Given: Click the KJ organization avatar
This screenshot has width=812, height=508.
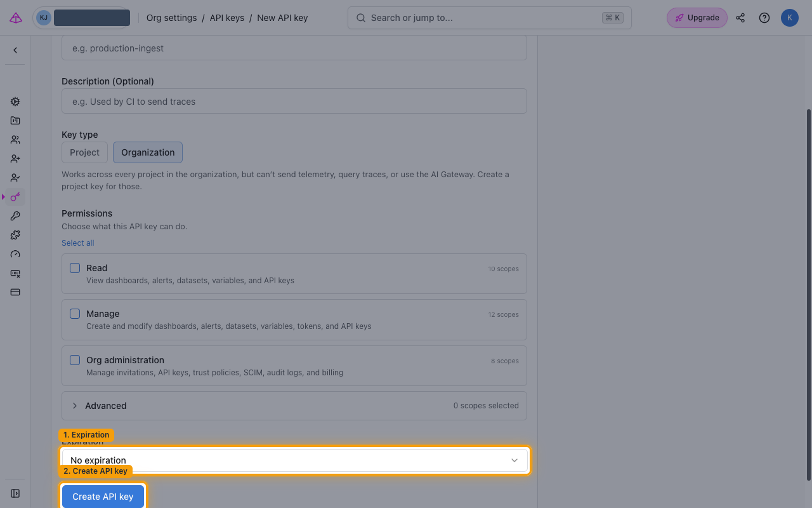Looking at the screenshot, I should point(44,18).
